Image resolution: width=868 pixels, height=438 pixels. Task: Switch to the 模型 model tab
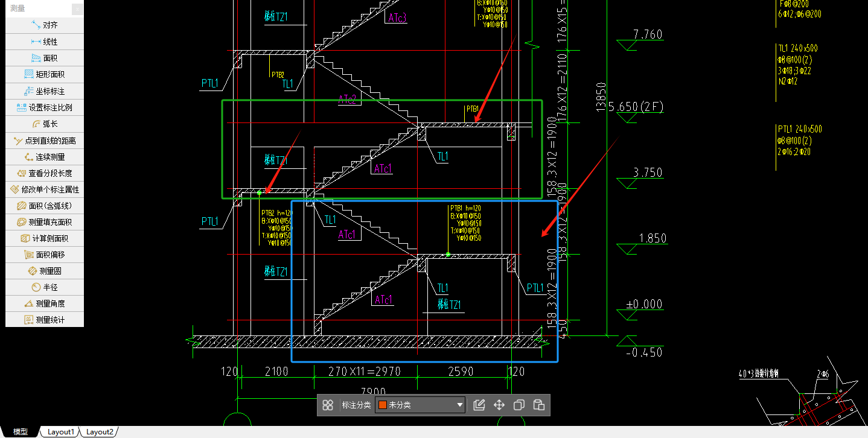pos(21,432)
